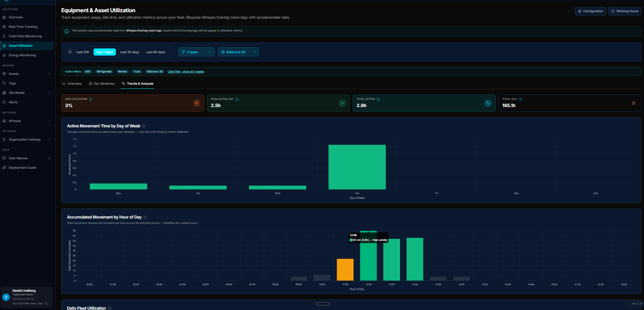Screen dimensions: 644x310
Task: Clear filter and show all 7 assets
Action: click(186, 71)
